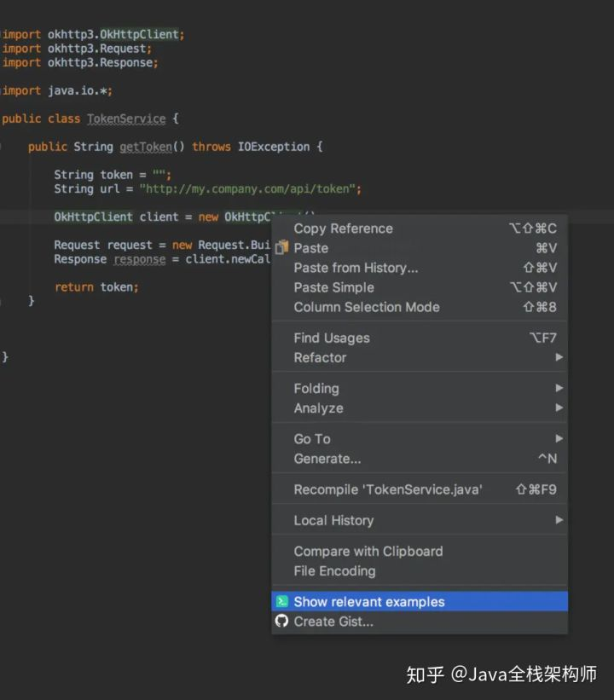Click the 'throws' keyword
This screenshot has width=614, height=700.
coord(211,147)
